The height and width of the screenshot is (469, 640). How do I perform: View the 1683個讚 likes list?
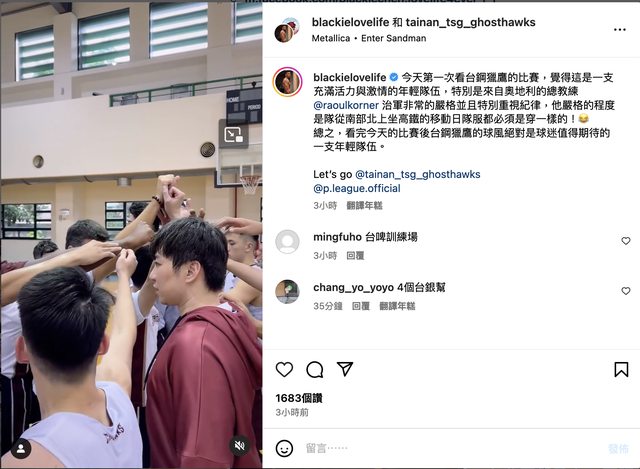(x=299, y=398)
